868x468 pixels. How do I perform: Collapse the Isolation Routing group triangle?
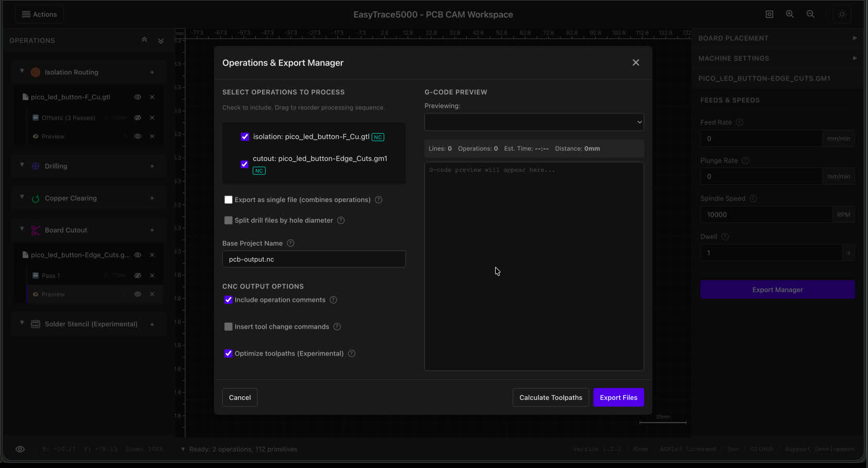tap(22, 71)
